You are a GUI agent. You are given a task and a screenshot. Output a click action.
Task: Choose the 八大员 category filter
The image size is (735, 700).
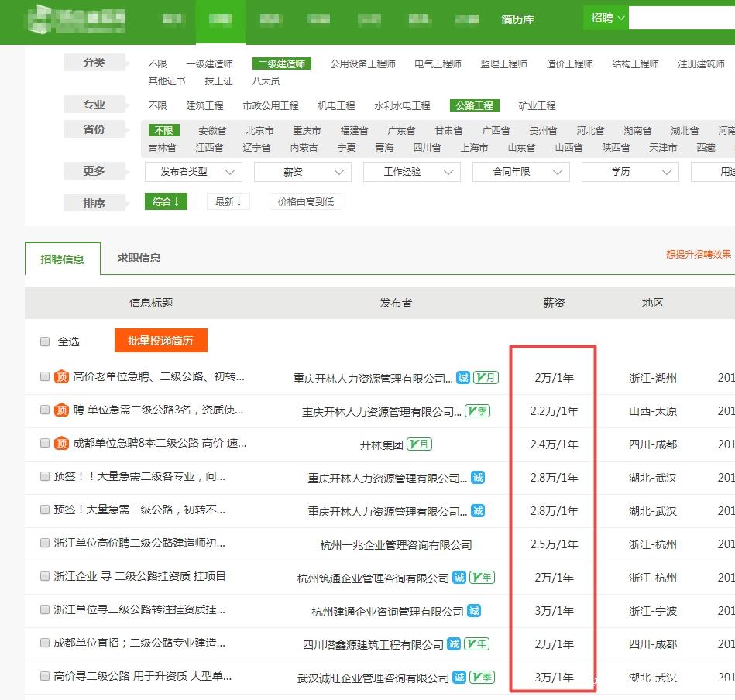coord(266,81)
